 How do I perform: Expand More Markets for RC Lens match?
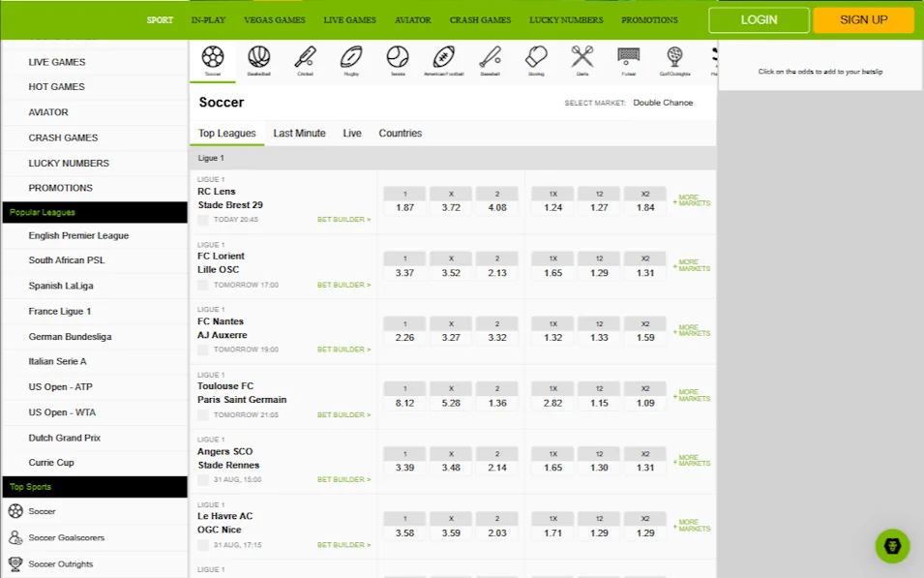click(692, 200)
